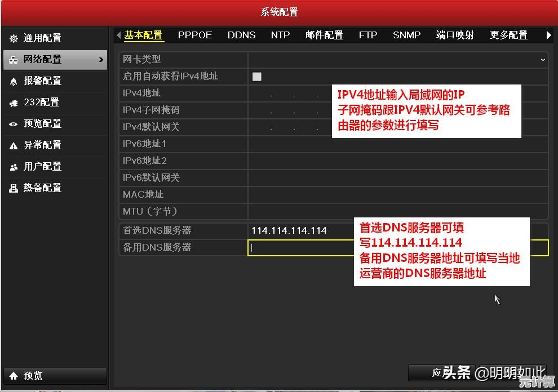Click the warning triangle icon for 异常配置
The image size is (558, 392).
coord(14,145)
